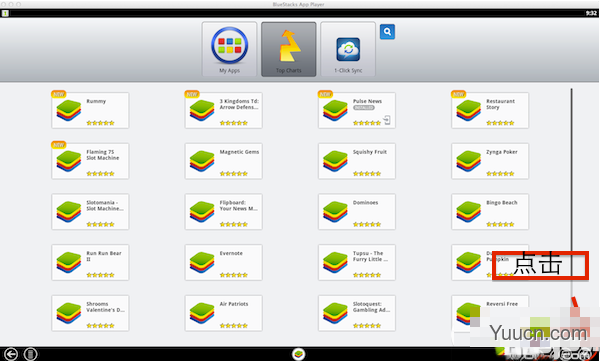This screenshot has width=600, height=363.
Task: Click the star rating of Bingo Beach
Action: tap(500, 224)
